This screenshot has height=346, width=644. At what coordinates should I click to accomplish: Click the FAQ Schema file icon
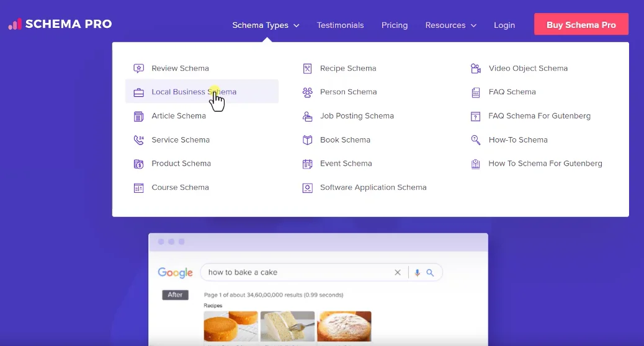[476, 92]
